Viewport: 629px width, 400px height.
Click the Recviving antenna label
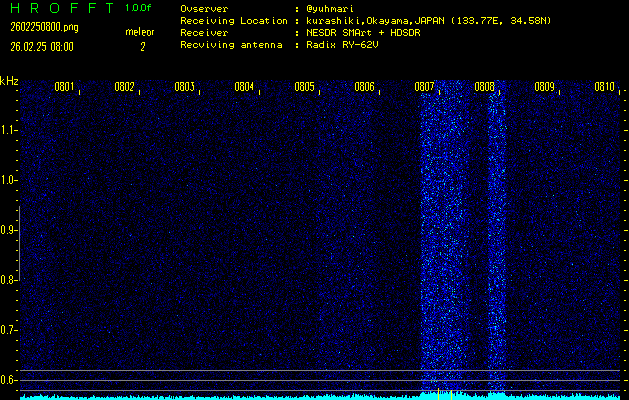[x=231, y=45]
